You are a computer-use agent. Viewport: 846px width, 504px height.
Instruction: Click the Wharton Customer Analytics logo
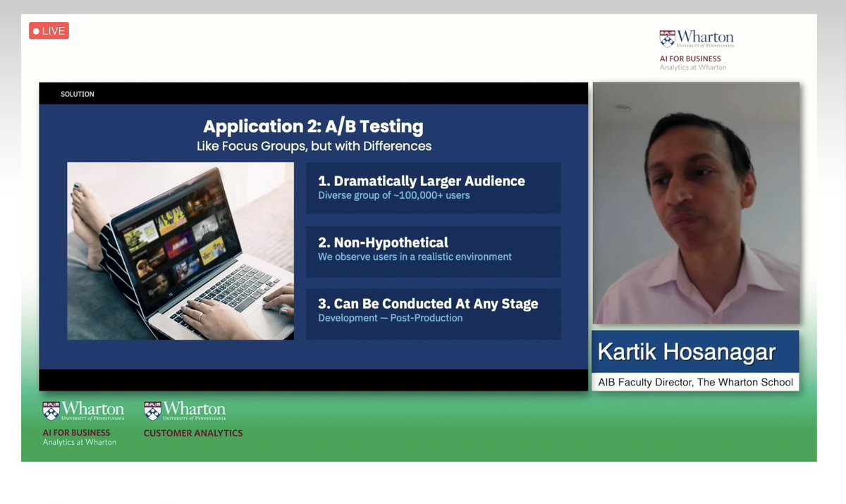(192, 419)
